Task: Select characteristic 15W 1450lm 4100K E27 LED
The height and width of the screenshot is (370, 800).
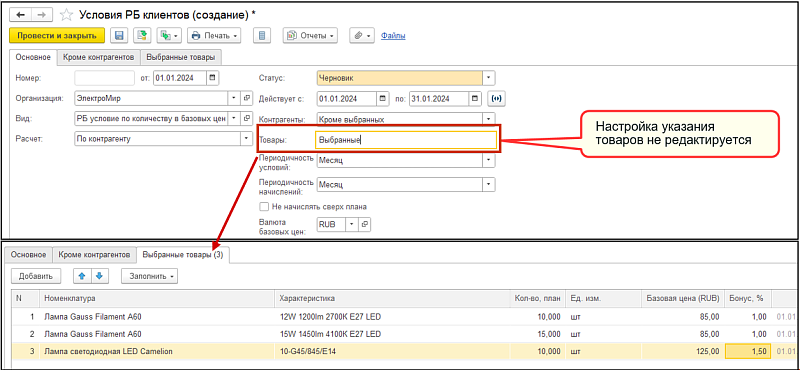Action: click(x=330, y=334)
